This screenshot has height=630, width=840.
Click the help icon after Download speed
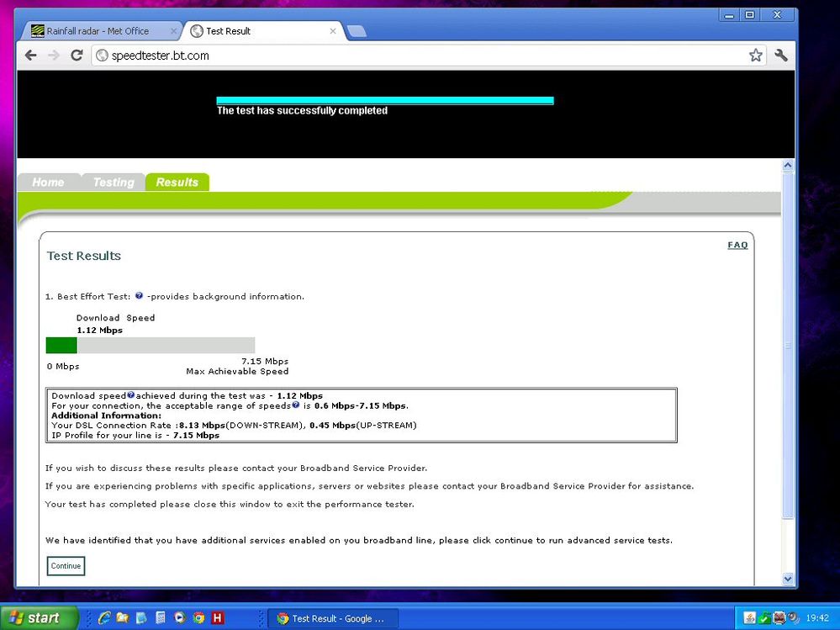click(130, 394)
